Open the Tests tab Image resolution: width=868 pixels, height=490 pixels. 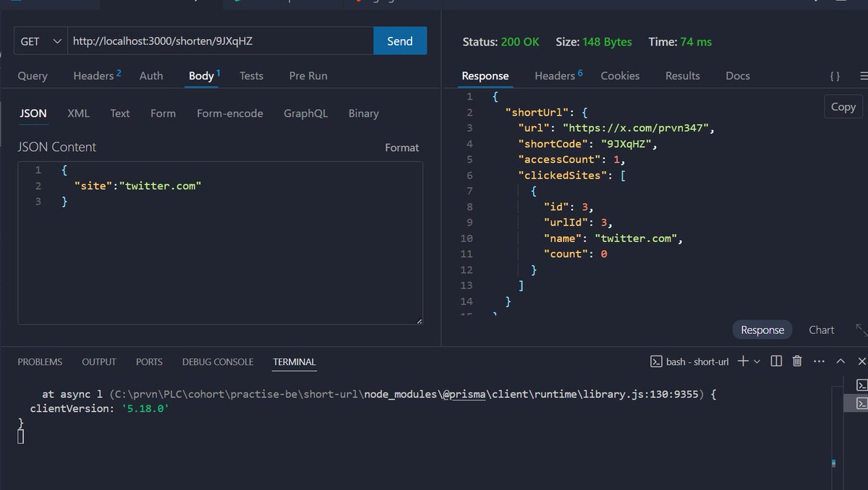pos(252,76)
